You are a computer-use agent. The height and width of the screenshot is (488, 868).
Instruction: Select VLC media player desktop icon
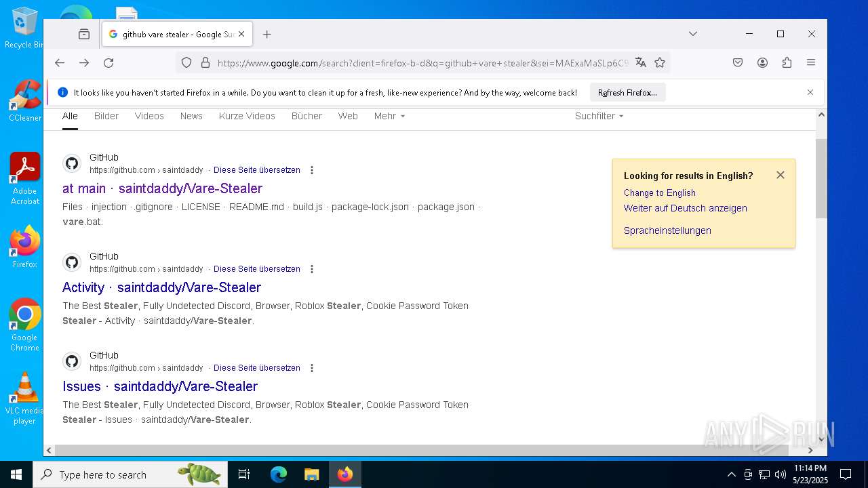[24, 399]
